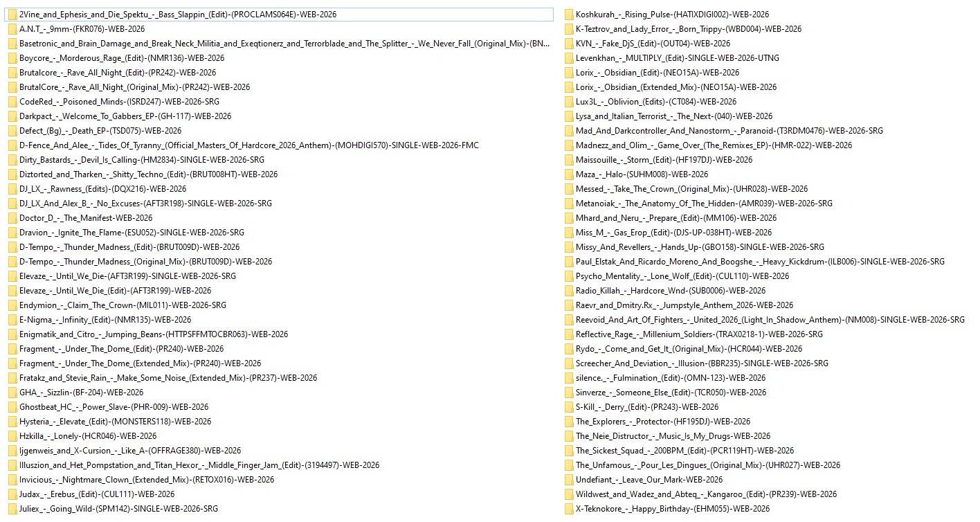Select Ijgenweis and X-Cursion Like A name

click(130, 451)
